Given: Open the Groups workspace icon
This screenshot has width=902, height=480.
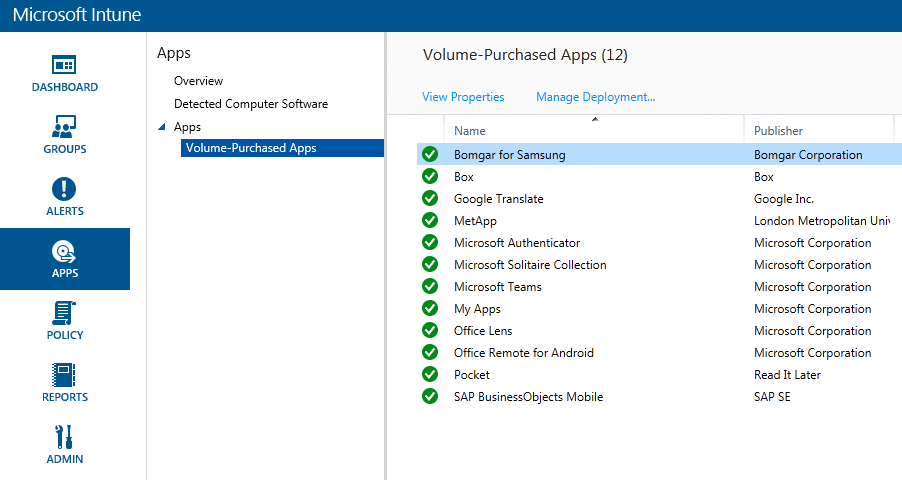Looking at the screenshot, I should [x=64, y=127].
